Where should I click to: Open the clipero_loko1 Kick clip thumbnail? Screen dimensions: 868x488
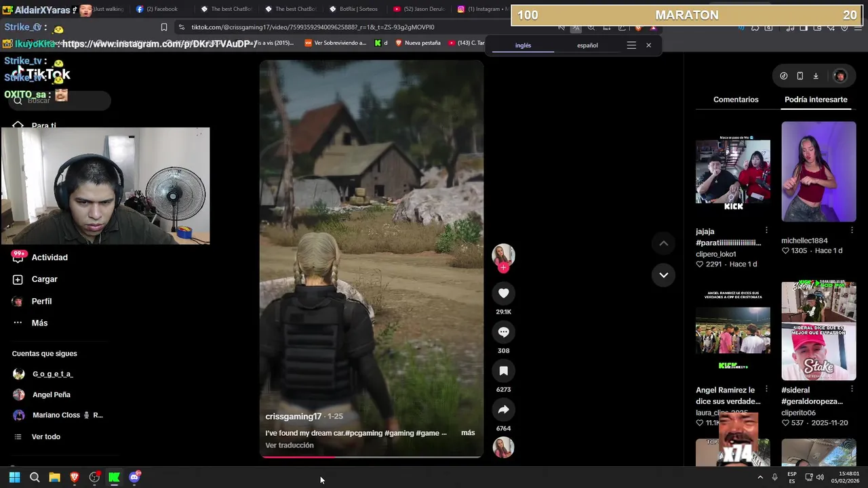(x=733, y=171)
